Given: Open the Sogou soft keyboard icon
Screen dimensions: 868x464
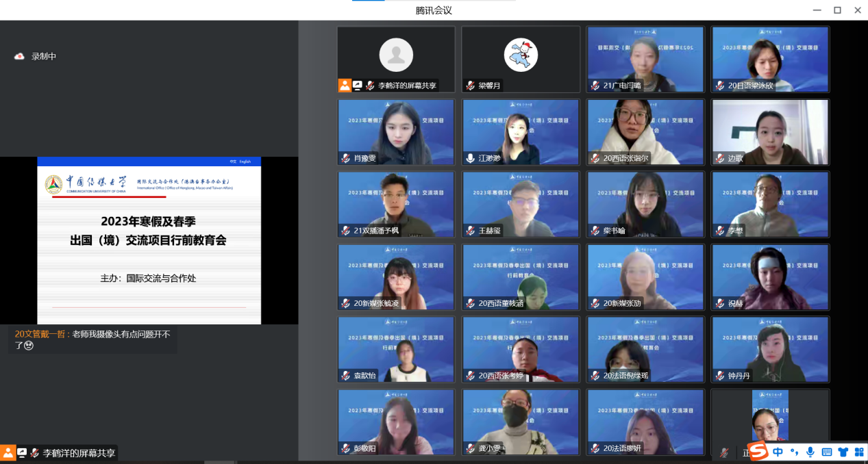Looking at the screenshot, I should point(827,452).
